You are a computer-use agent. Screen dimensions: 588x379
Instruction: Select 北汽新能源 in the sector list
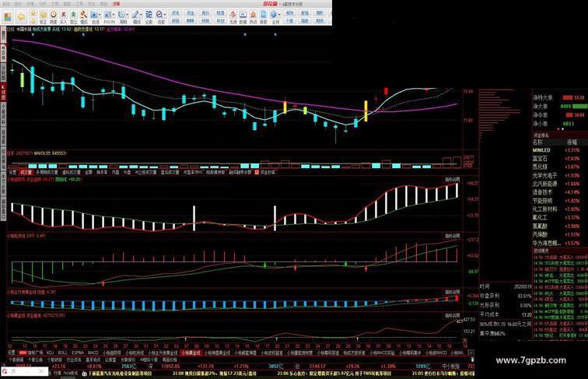(x=545, y=184)
